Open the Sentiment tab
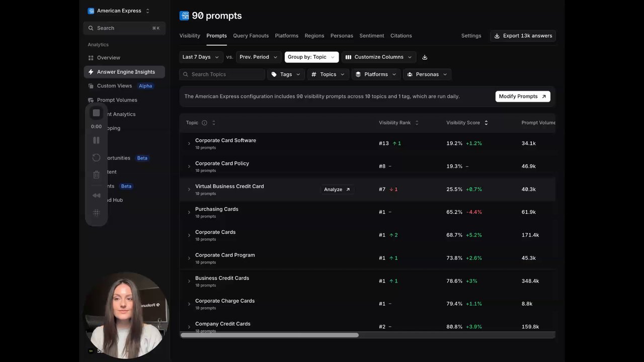 pyautogui.click(x=372, y=36)
